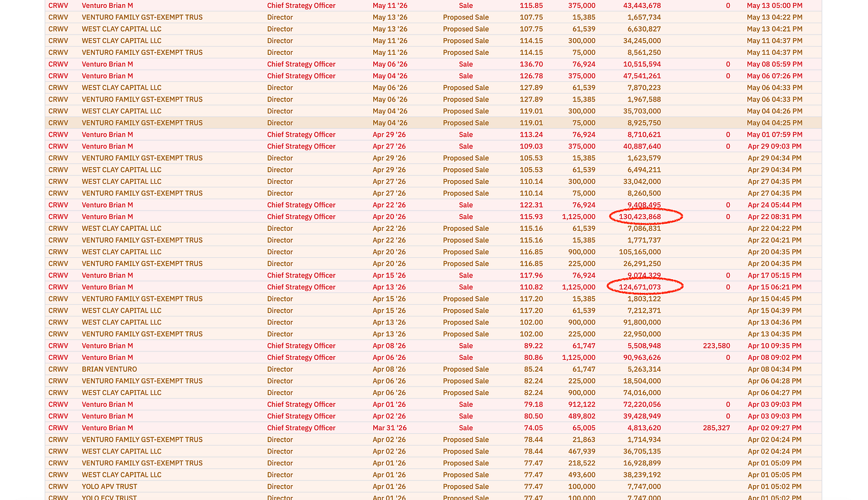
Task: Open the filing link May 08 05:59 PM
Action: 774,64
